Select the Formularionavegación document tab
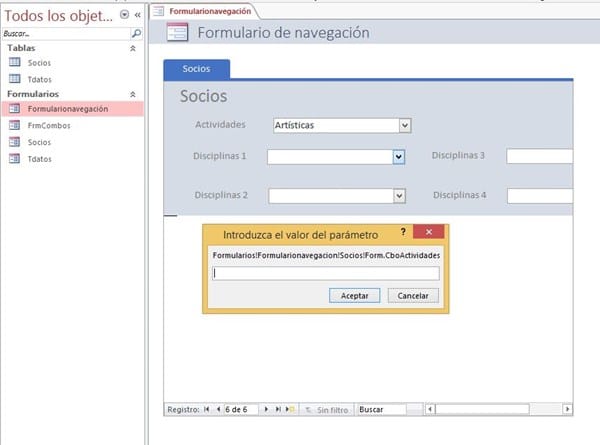600x445 pixels. point(205,11)
